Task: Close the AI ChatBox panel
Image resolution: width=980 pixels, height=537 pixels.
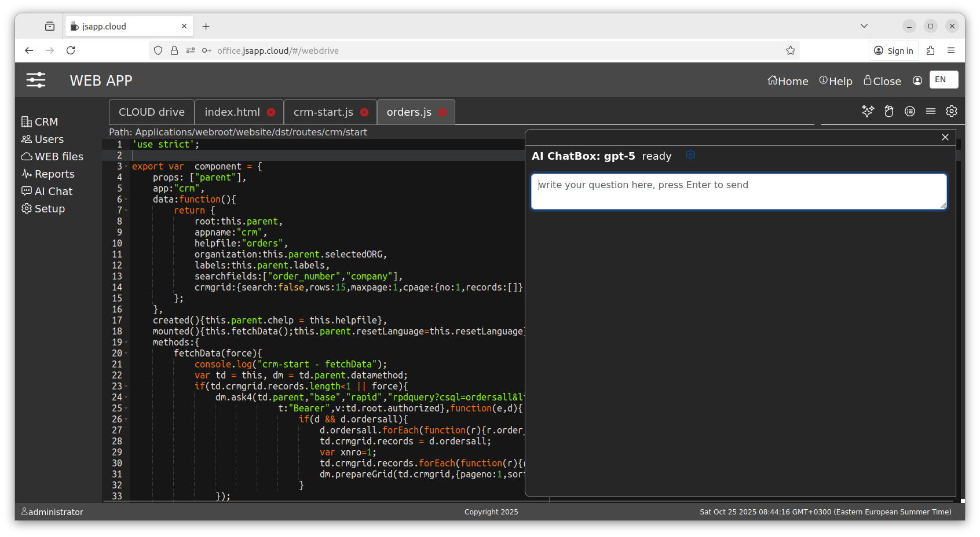Action: point(945,137)
